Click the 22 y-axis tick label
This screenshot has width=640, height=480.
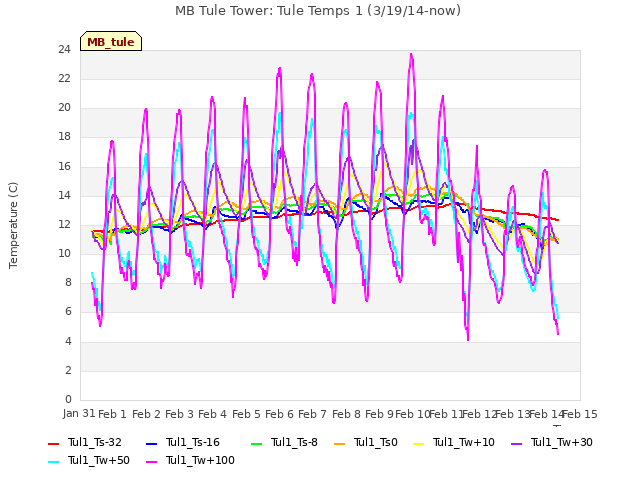64,79
